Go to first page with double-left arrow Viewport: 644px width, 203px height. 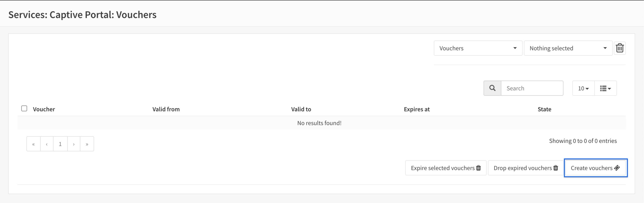click(33, 144)
